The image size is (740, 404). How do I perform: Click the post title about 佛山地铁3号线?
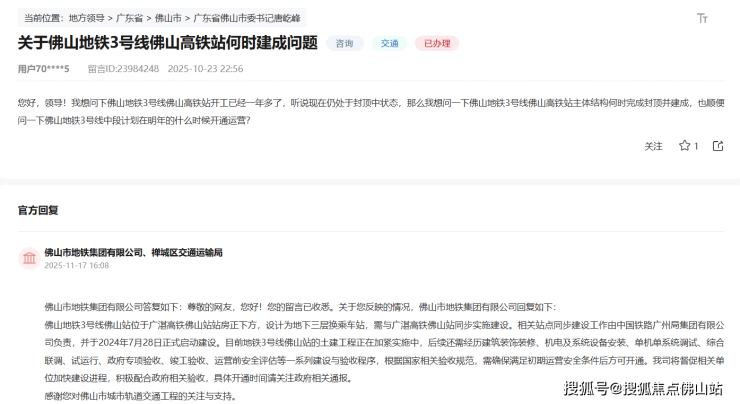click(168, 43)
